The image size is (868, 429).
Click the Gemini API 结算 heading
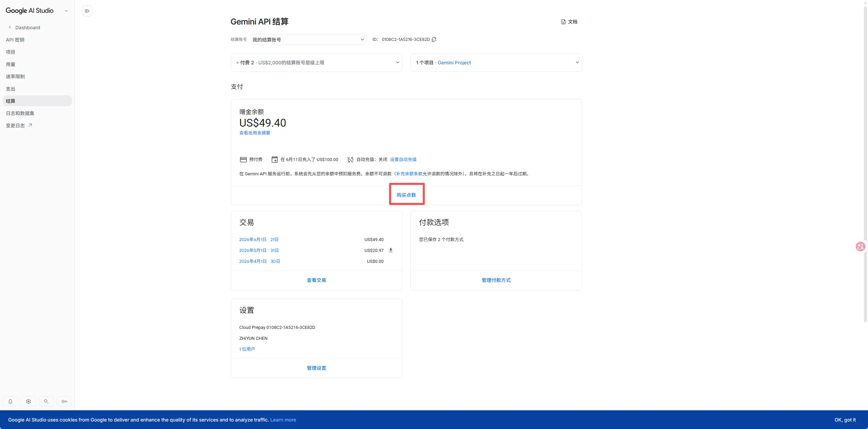[x=259, y=22]
